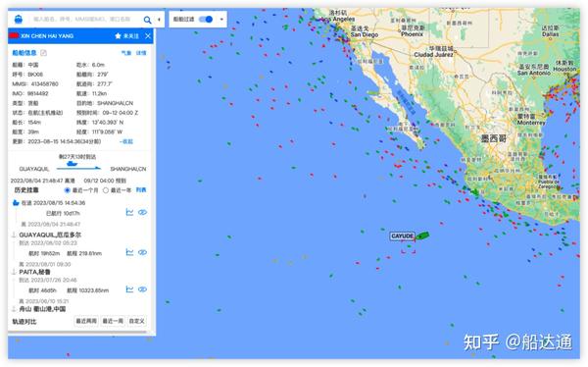Select the green CAYUDE ship marker on map
This screenshot has width=588, height=367.
coord(422,236)
